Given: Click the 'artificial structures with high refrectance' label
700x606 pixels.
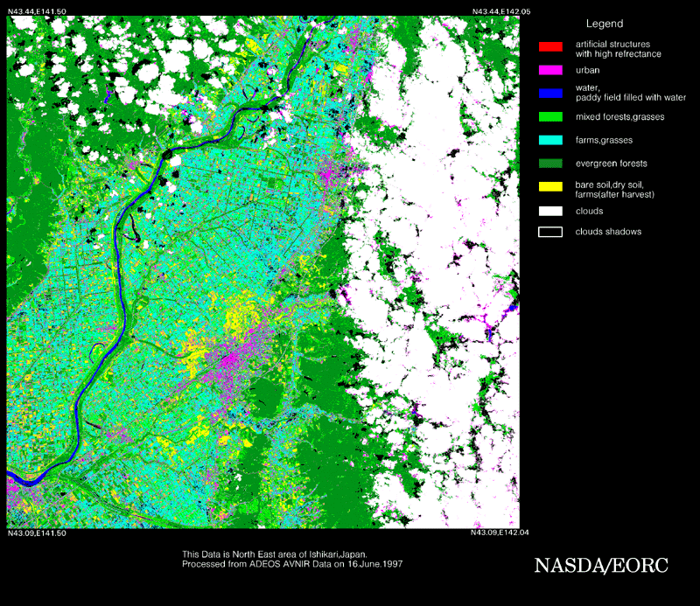Looking at the screenshot, I should 619,49.
